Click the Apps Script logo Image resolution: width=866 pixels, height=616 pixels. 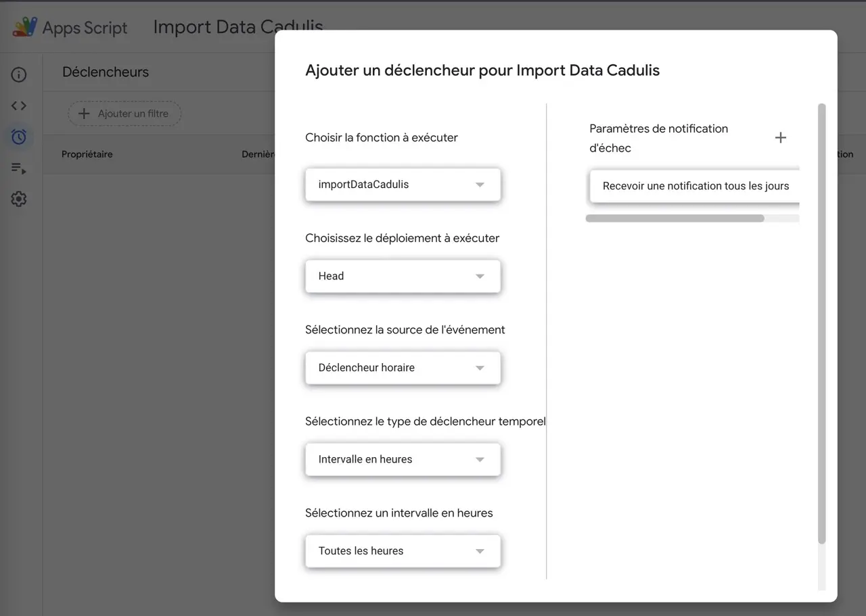[x=25, y=27]
